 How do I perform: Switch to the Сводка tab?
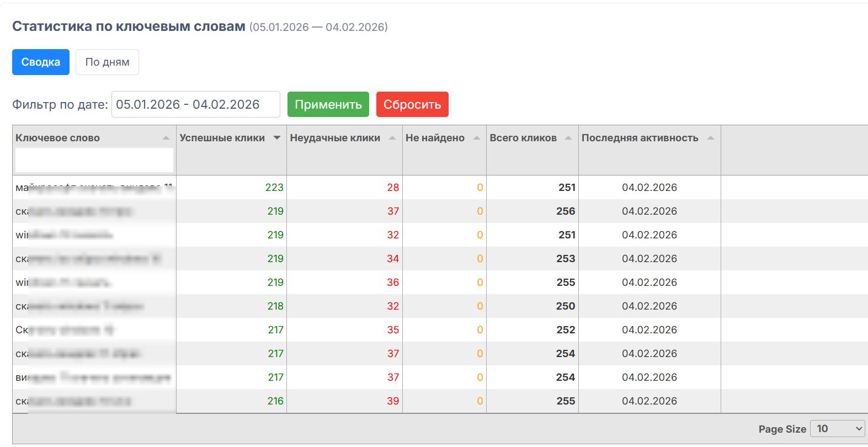point(41,62)
